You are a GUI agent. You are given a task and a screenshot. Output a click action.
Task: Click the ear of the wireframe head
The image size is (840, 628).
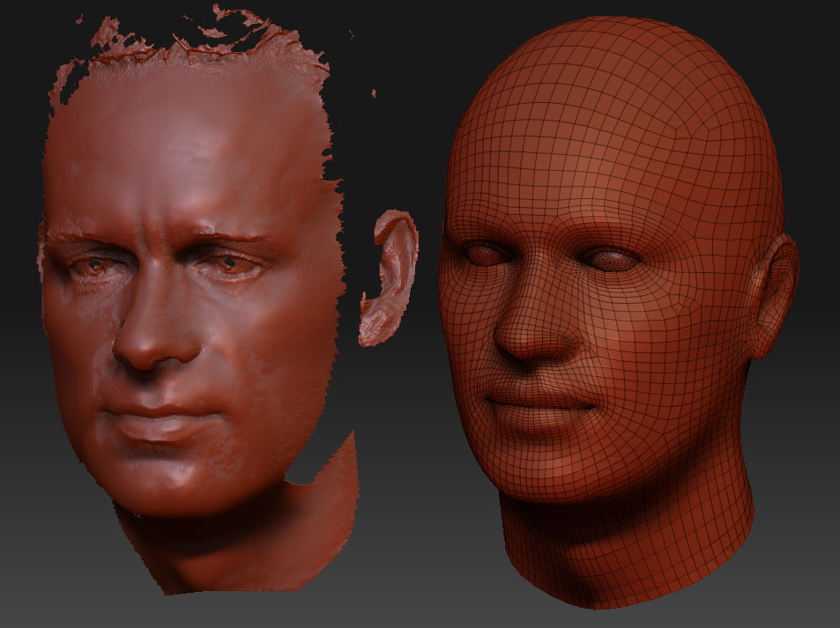pyautogui.click(x=774, y=297)
